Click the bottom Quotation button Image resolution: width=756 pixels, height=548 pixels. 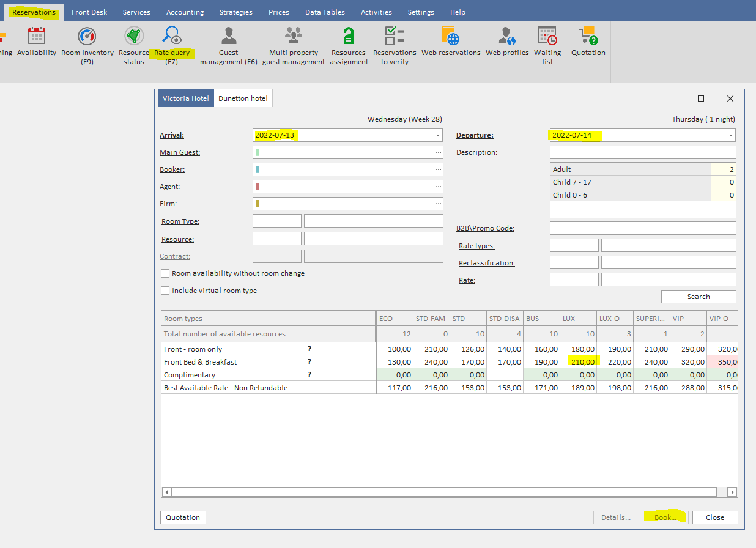[183, 517]
